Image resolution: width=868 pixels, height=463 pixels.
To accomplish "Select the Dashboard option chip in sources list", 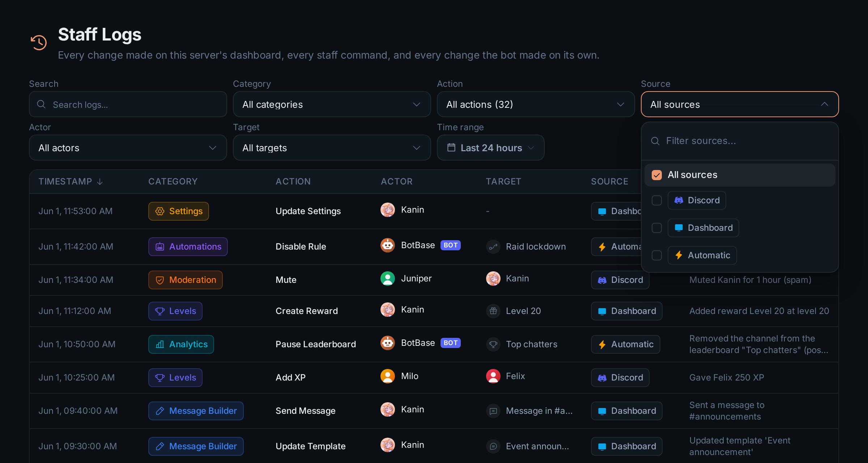I will click(703, 228).
